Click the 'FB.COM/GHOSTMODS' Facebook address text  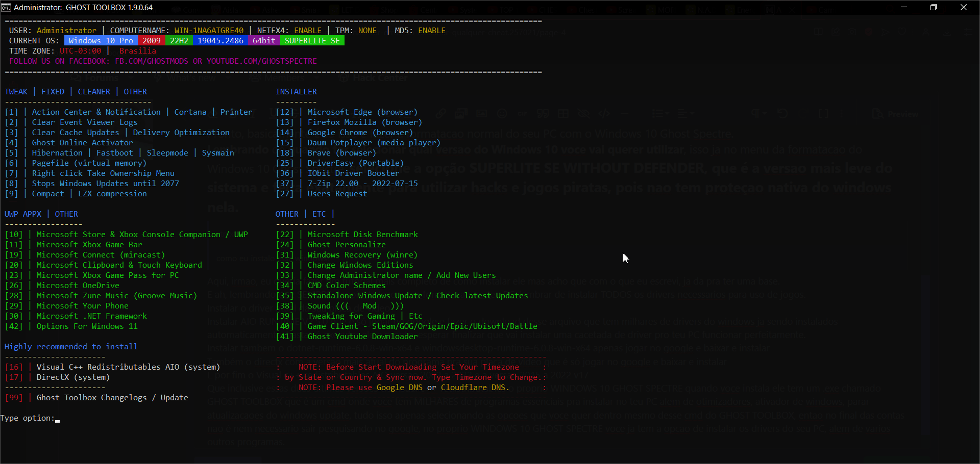click(152, 61)
